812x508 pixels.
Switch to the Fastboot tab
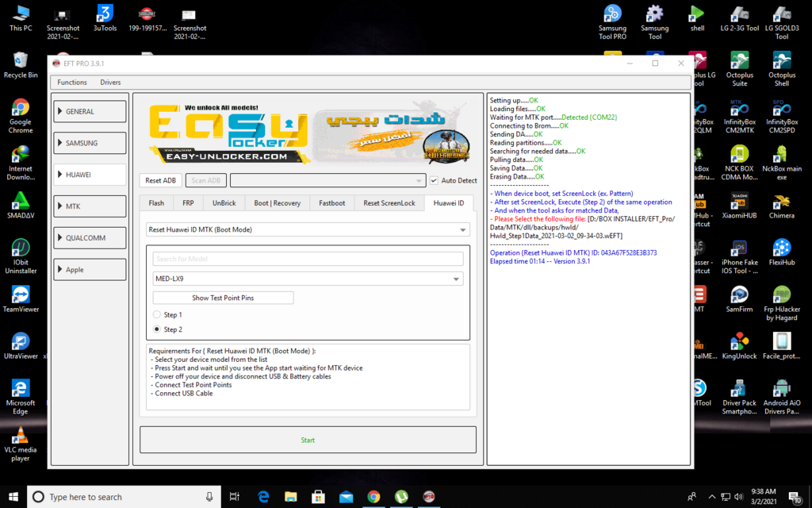click(332, 203)
